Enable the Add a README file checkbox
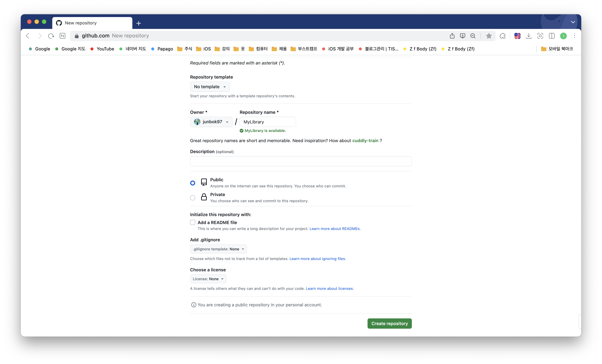Viewport: 602px width, 364px height. coord(193,222)
